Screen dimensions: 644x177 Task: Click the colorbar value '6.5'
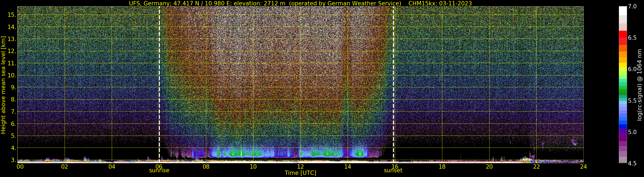[632, 38]
